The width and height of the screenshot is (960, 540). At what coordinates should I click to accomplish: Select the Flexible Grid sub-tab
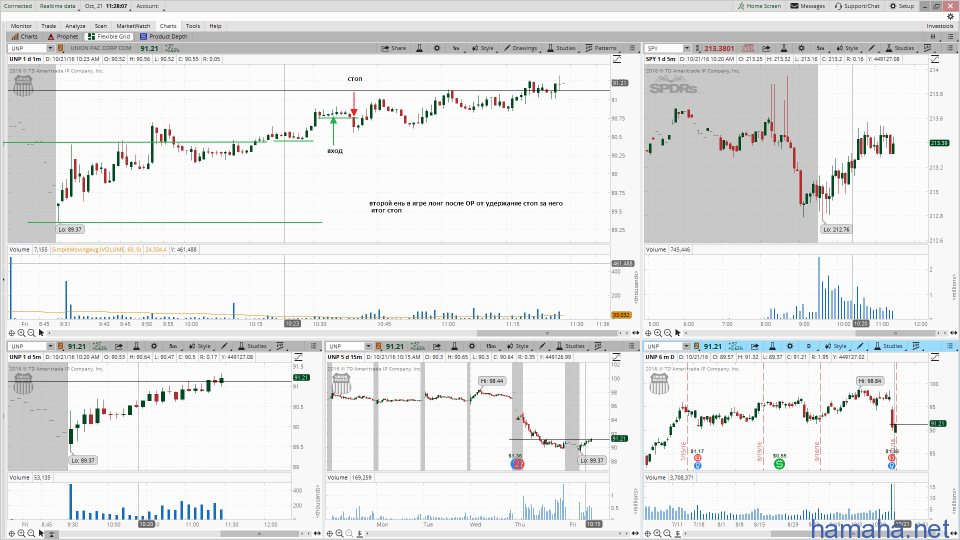point(109,37)
